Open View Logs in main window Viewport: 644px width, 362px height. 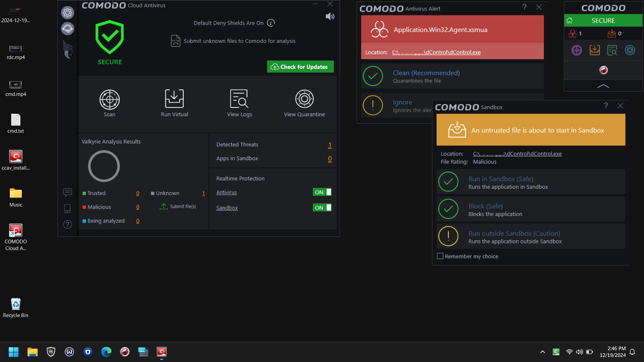[239, 103]
